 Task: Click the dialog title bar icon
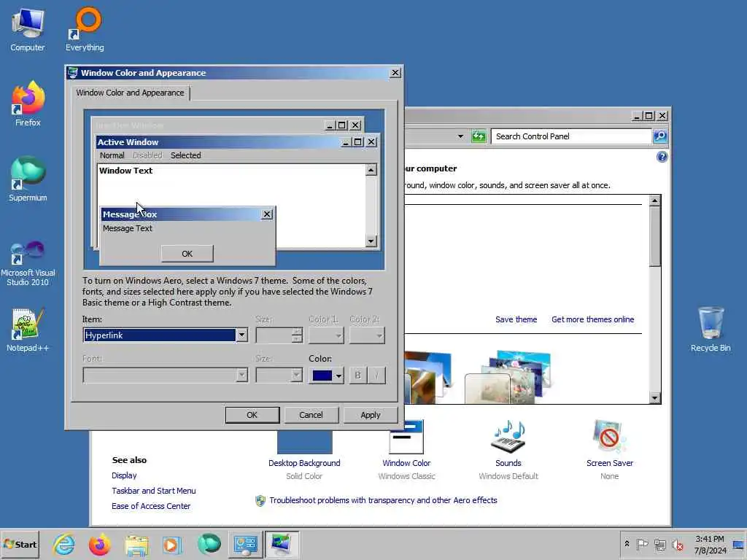point(72,73)
